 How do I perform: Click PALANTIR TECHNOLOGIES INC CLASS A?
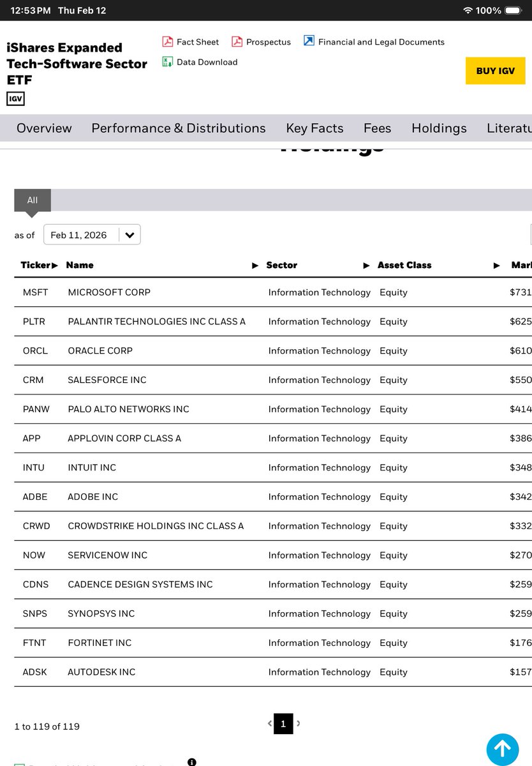click(156, 322)
